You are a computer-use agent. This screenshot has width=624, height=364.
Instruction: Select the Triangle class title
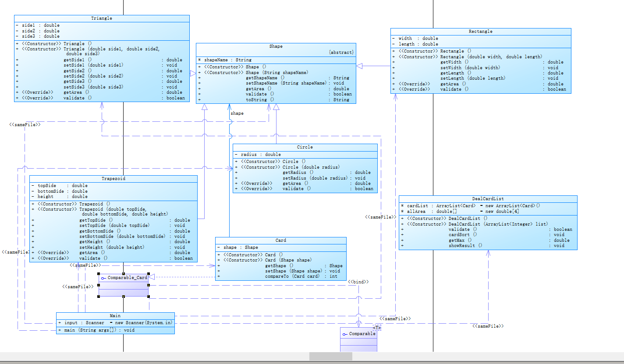102,18
